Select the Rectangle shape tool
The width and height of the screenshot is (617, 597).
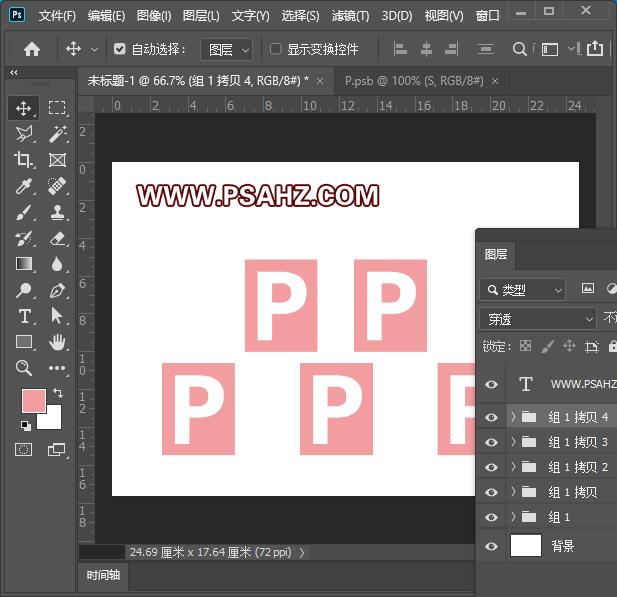point(24,342)
